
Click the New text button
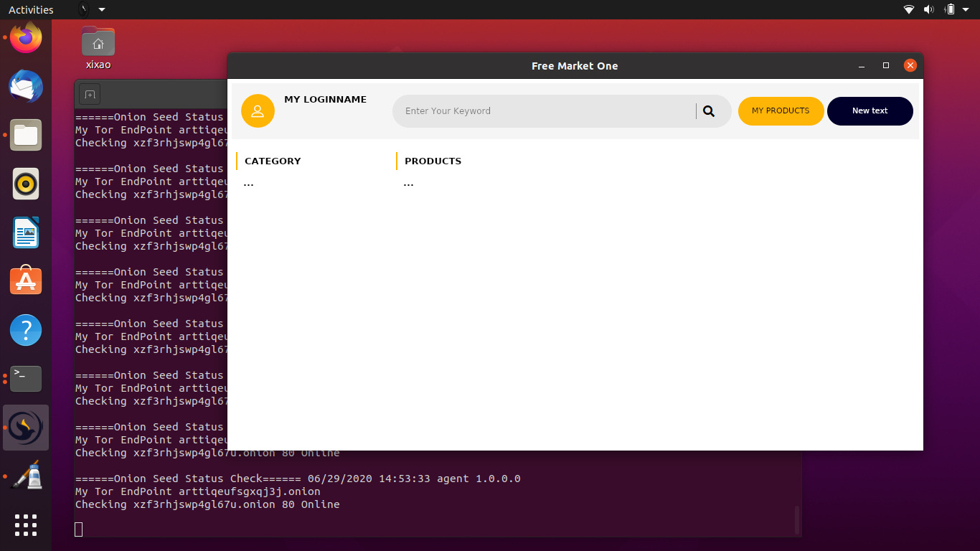pyautogui.click(x=870, y=111)
